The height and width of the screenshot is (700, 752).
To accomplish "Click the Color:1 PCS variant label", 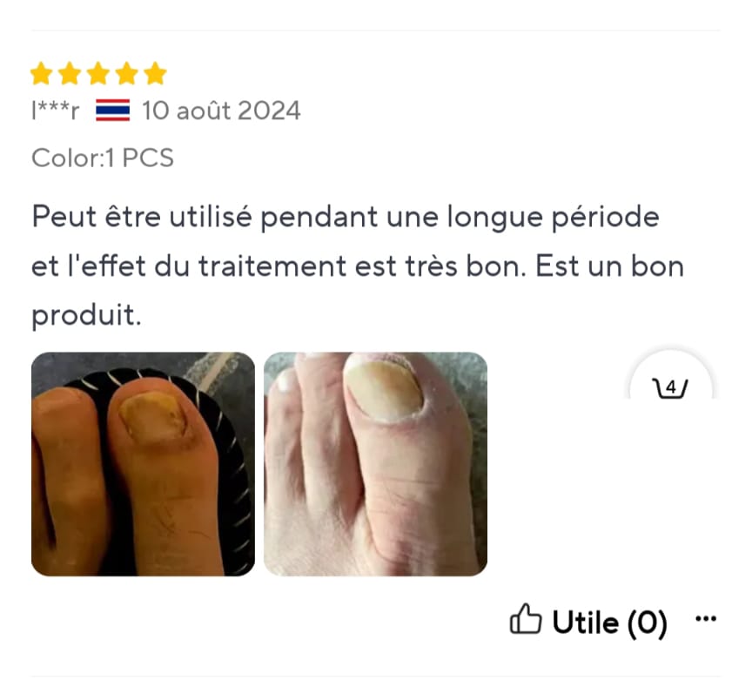I will pyautogui.click(x=103, y=158).
